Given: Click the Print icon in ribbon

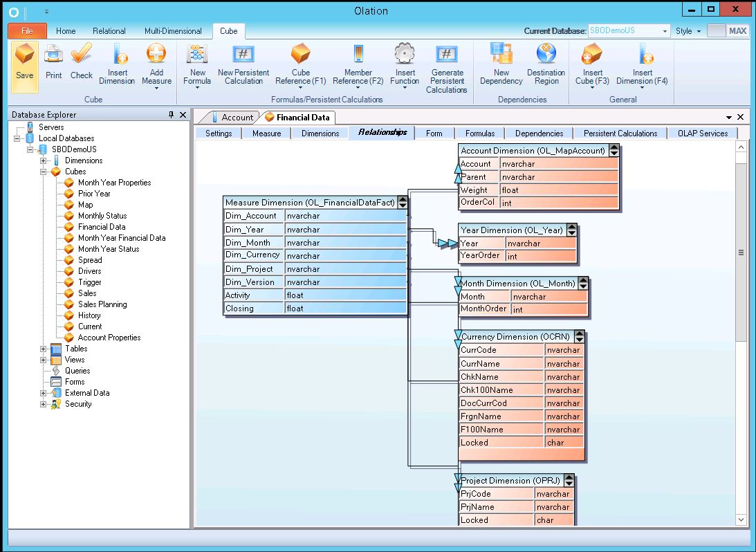Looking at the screenshot, I should pyautogui.click(x=53, y=62).
